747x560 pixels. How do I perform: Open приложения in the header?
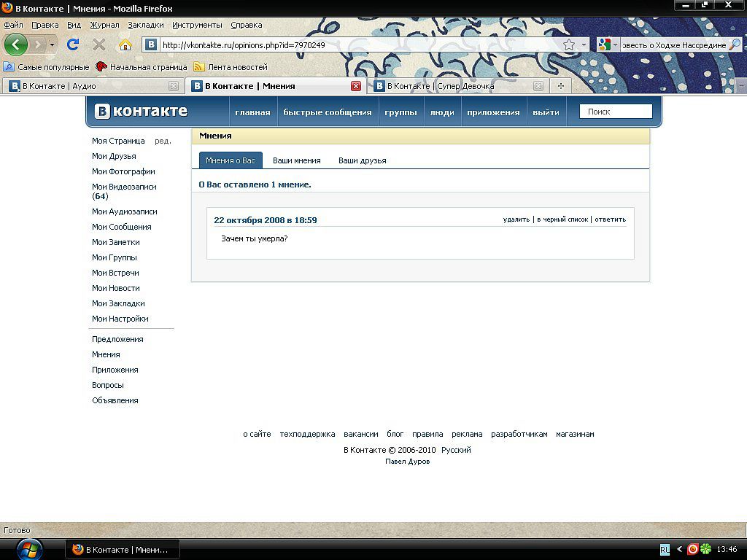coord(493,112)
